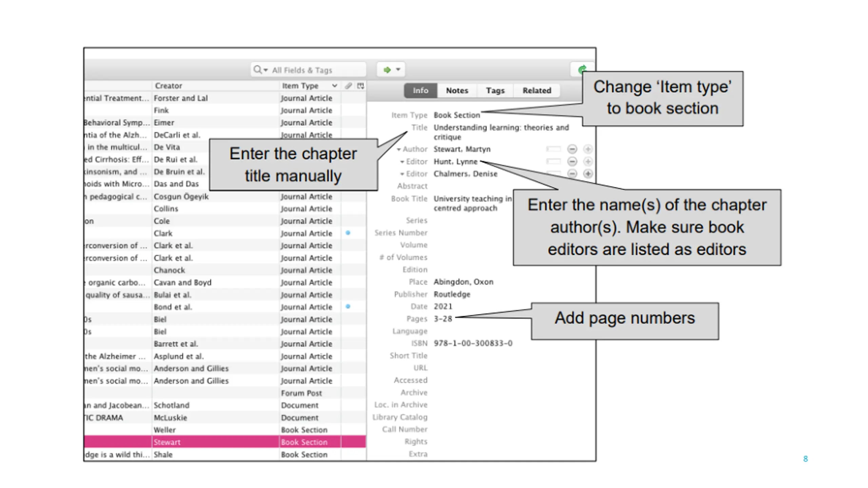The height and width of the screenshot is (488, 868).
Task: Expand the locate arrow dropdown menu
Action: click(398, 69)
